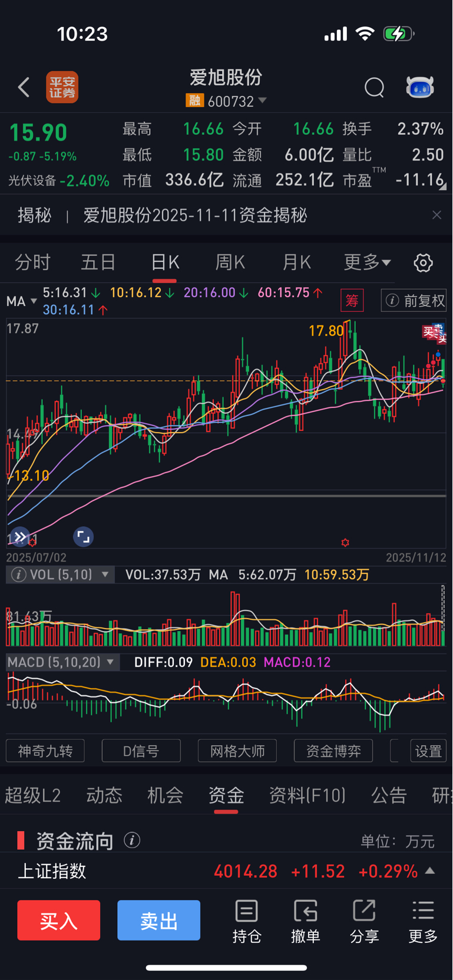Tap the 买卖 signal marker on chart

point(435,333)
